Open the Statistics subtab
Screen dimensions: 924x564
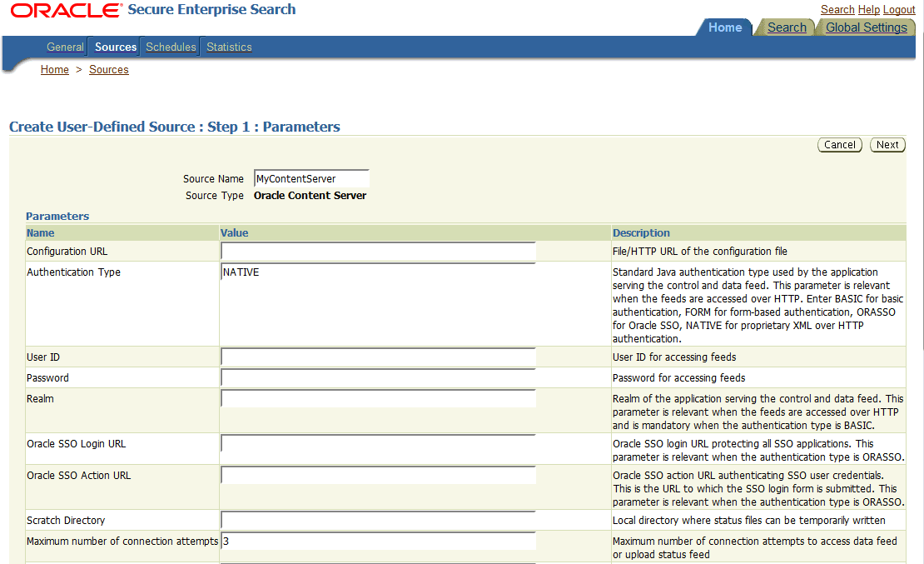[229, 47]
